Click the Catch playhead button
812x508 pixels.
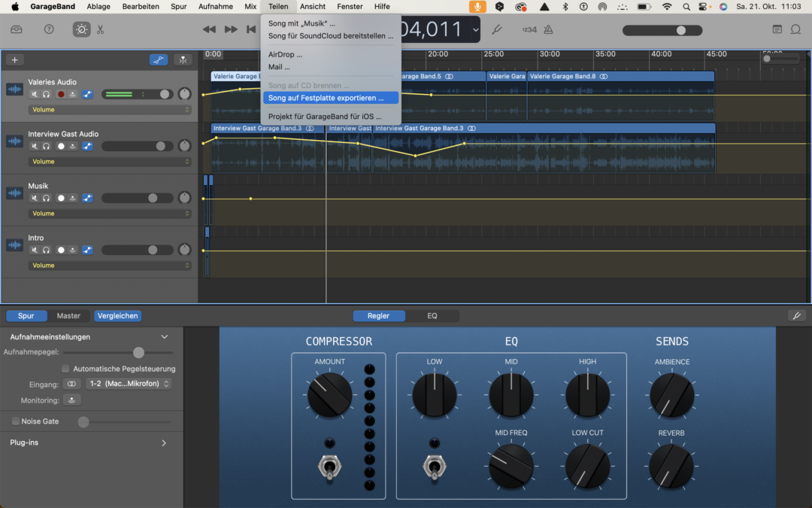coord(183,60)
